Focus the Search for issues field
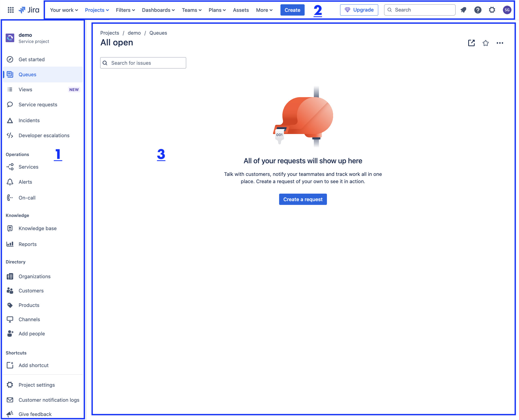Viewport: 519px width, 420px height. tap(143, 63)
